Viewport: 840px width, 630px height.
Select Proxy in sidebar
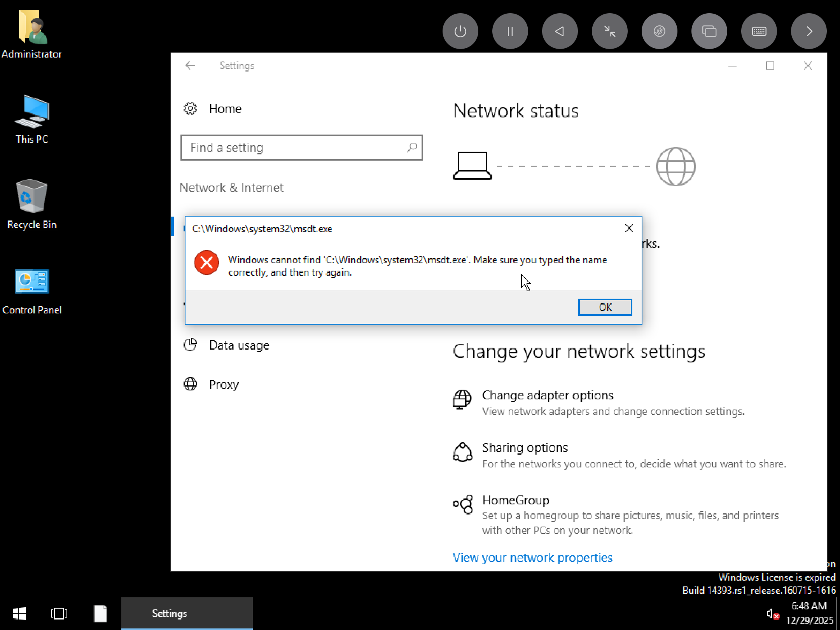click(x=224, y=385)
